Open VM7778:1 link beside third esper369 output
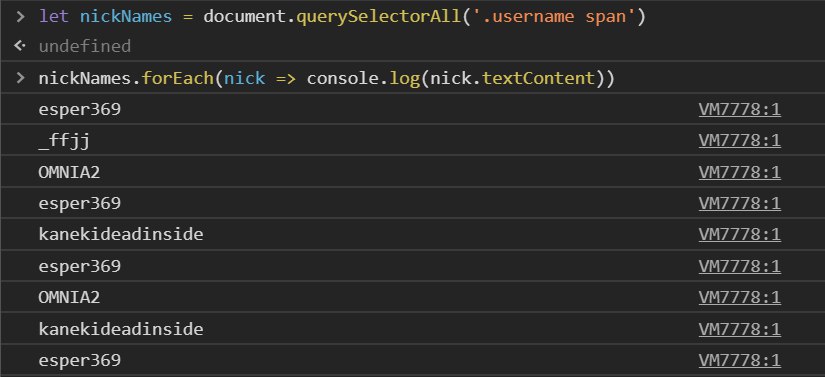 click(739, 267)
